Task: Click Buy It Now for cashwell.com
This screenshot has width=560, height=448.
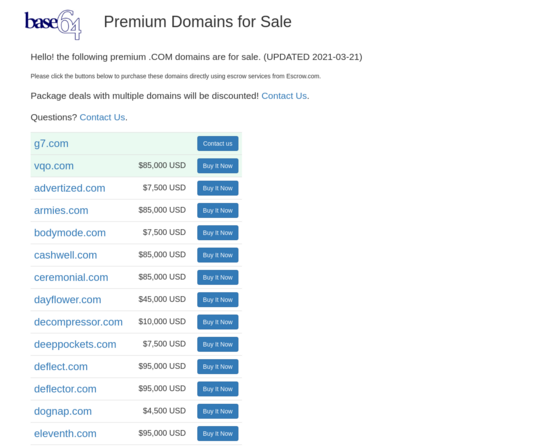Action: pos(218,255)
